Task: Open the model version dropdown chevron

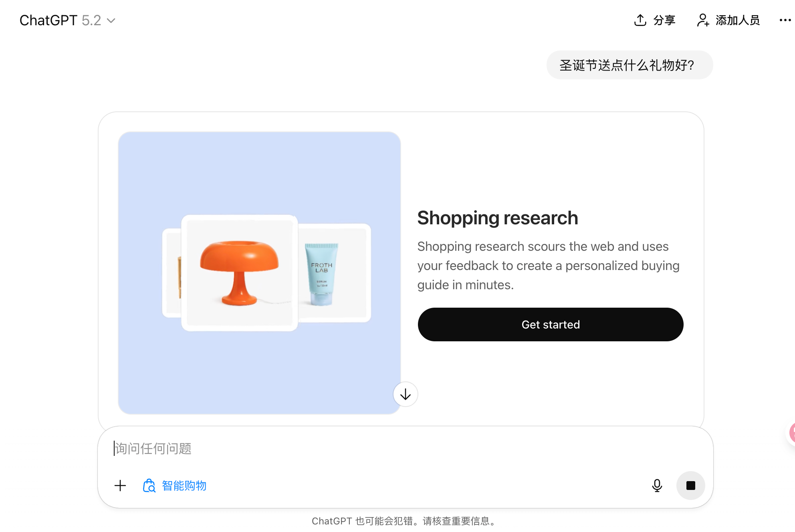Action: 111,20
